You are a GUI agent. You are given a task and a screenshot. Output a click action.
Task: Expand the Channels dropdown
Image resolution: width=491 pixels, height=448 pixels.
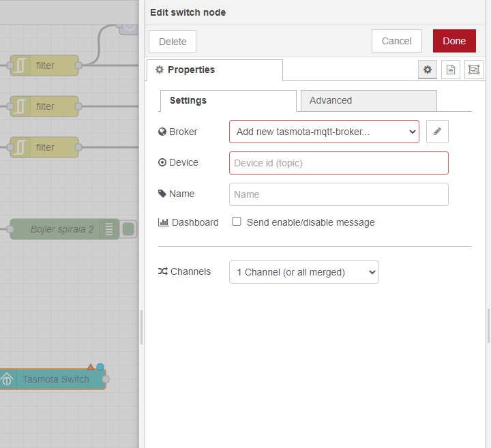303,272
